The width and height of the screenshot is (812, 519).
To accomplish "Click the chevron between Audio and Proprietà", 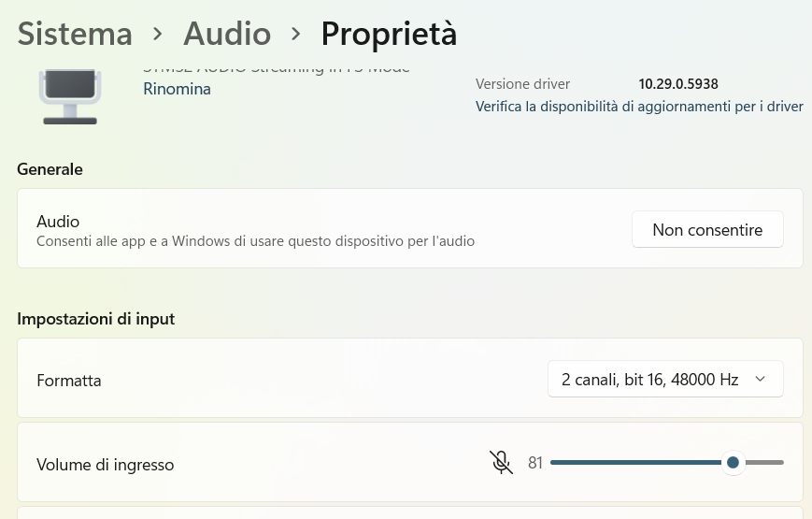I will point(295,35).
